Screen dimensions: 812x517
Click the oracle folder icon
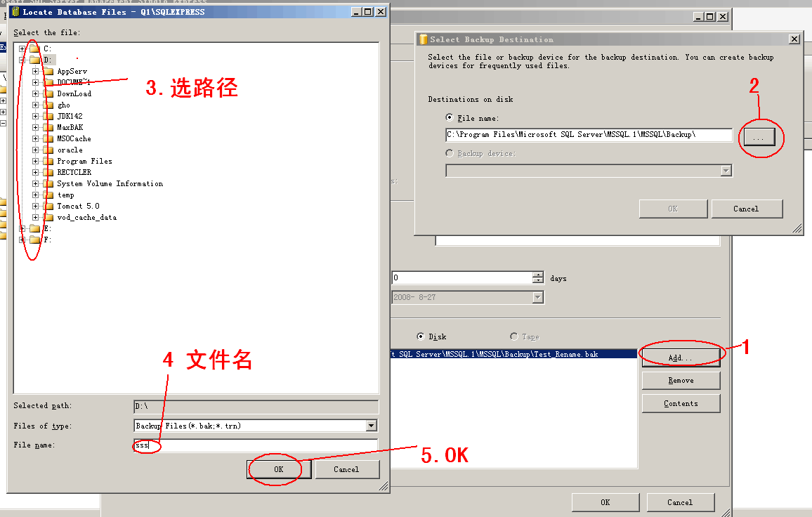(x=48, y=150)
